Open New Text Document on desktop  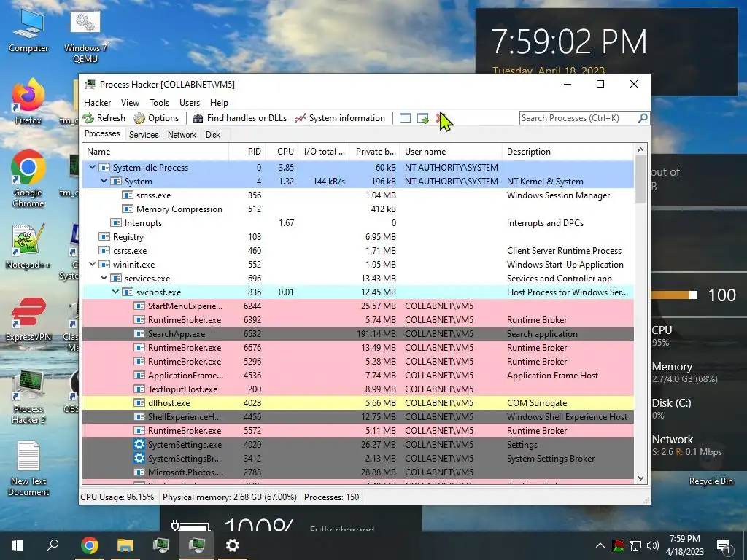tap(28, 469)
